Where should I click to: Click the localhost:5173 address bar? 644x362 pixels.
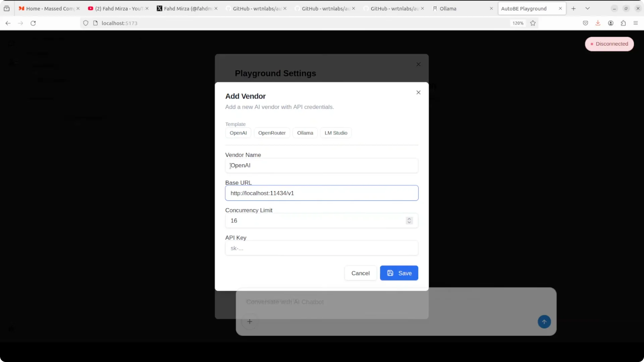point(295,23)
